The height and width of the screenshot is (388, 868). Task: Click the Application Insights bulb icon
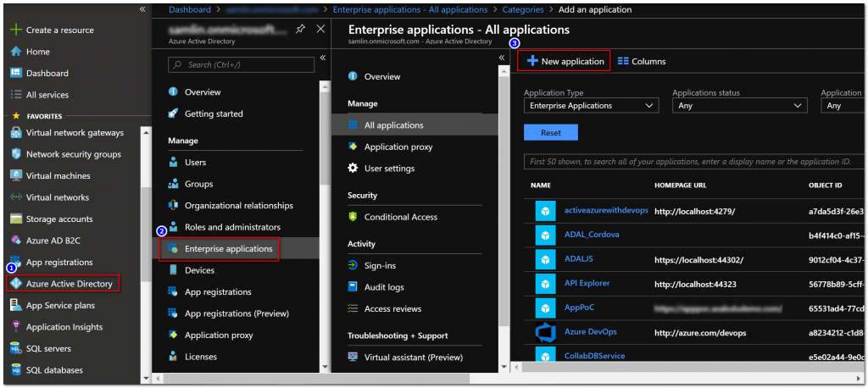16,327
